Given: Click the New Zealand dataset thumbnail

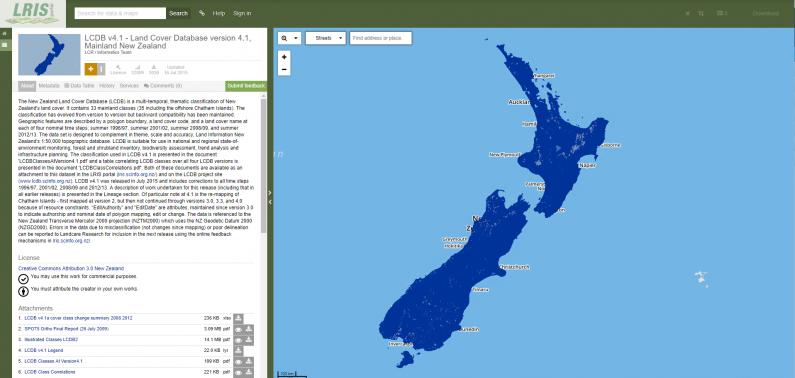Looking at the screenshot, I should point(49,55).
